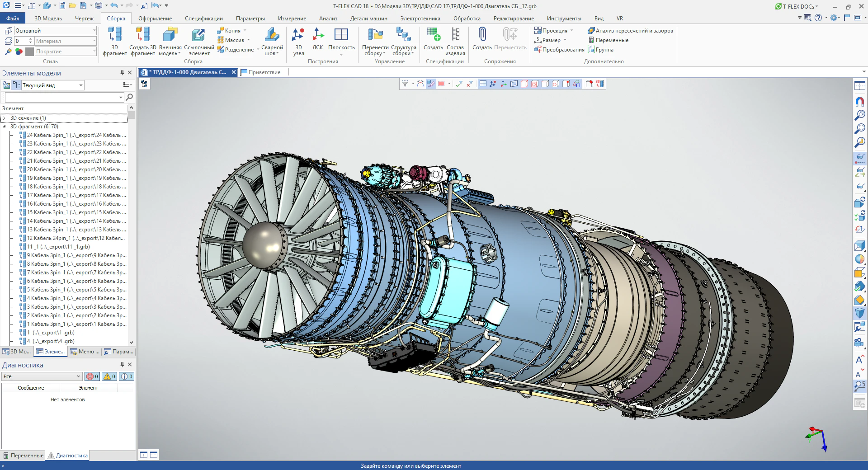Switch to the Чертёж ribbon tab

click(x=84, y=19)
